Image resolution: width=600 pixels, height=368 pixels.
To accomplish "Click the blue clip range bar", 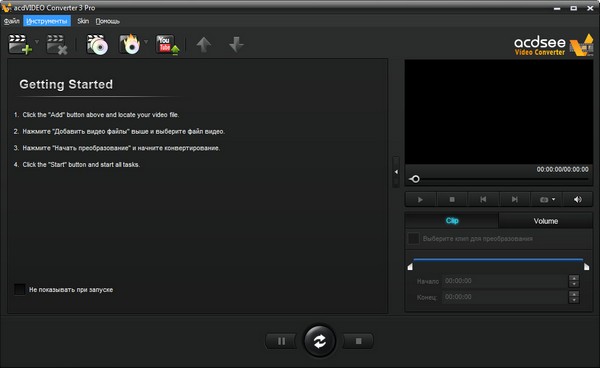I will pos(498,259).
